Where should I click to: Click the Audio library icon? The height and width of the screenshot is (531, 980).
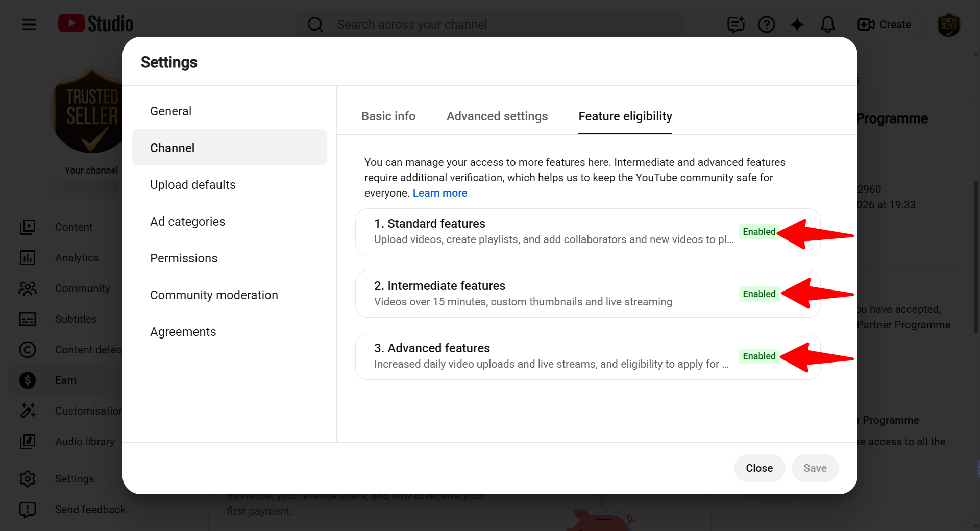(28, 442)
